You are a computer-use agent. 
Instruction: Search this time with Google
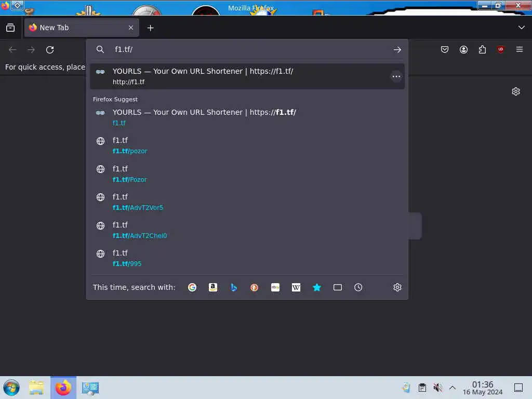[192, 287]
